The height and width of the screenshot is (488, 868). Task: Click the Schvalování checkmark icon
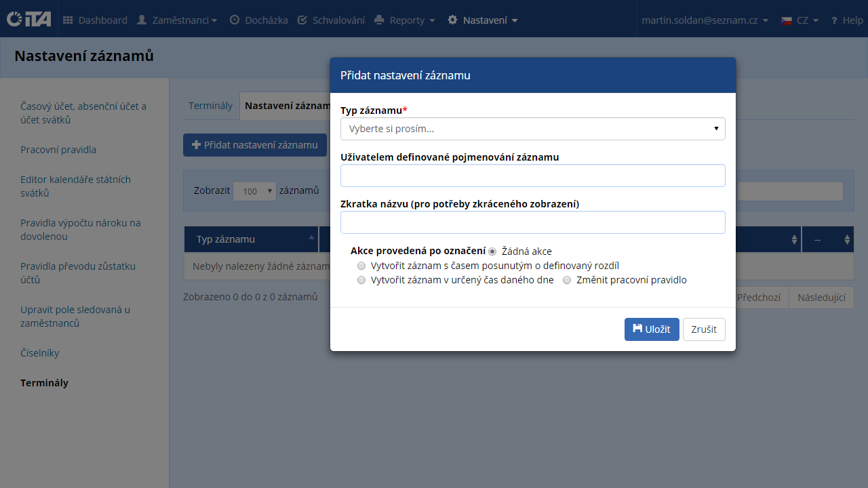click(x=302, y=20)
